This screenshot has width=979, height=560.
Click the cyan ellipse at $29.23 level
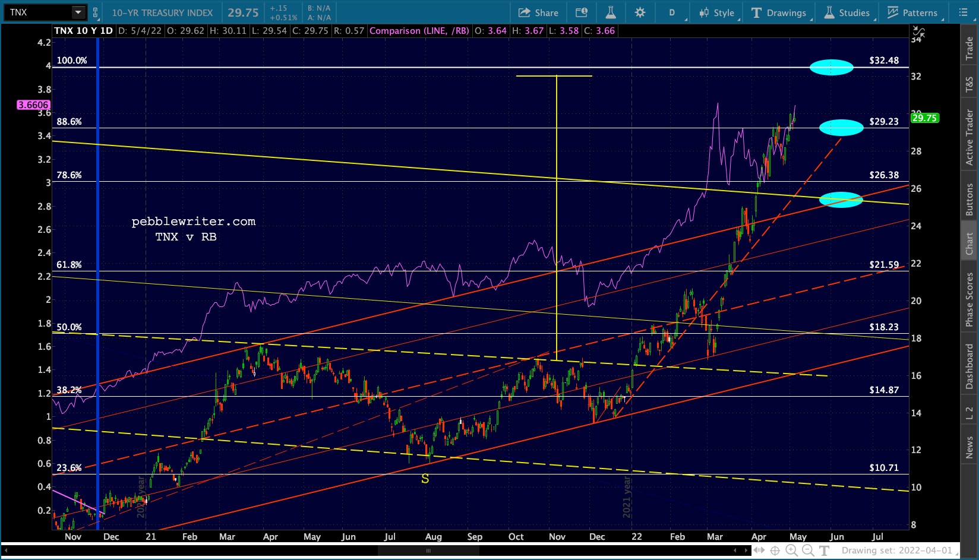coord(841,128)
